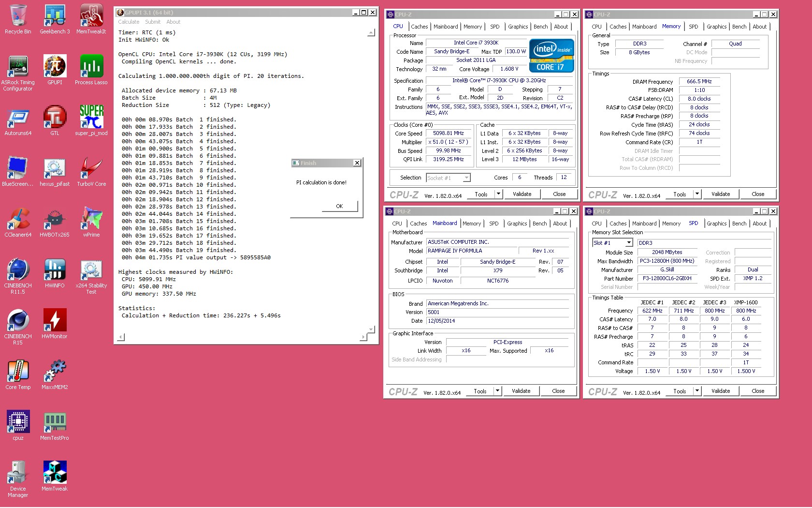The width and height of the screenshot is (812, 508).
Task: Select the Bench tab in top-left CPU-Z window
Action: click(x=540, y=27)
